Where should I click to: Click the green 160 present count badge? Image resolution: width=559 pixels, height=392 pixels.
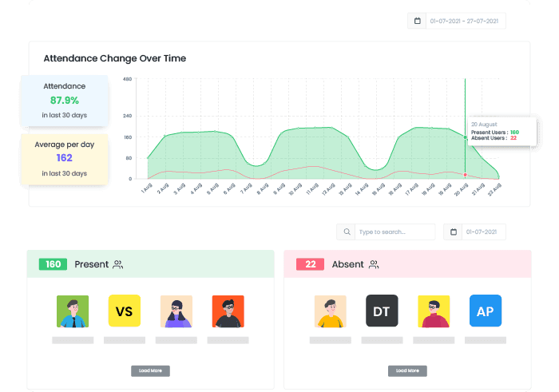53,264
